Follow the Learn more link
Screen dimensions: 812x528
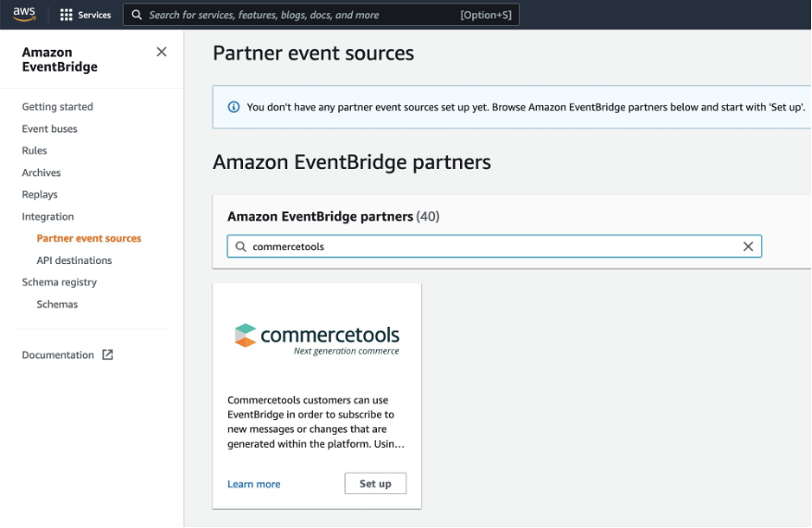pyautogui.click(x=254, y=484)
